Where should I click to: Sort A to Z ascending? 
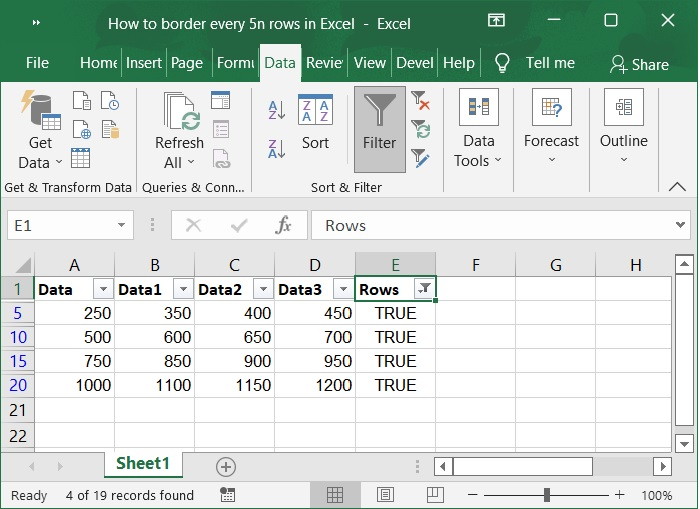point(277,110)
